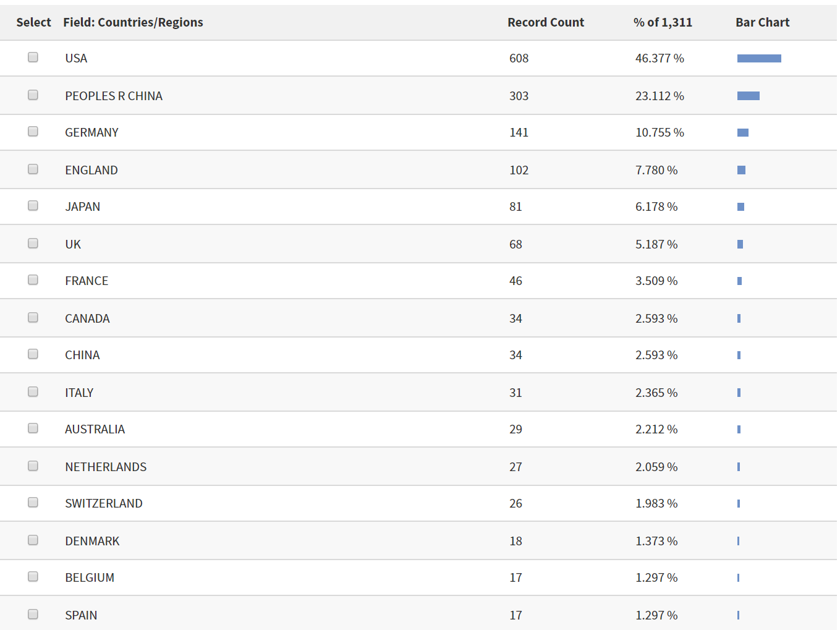Check the AUSTRALIA checkbox
Image resolution: width=840 pixels, height=630 pixels.
[x=33, y=428]
